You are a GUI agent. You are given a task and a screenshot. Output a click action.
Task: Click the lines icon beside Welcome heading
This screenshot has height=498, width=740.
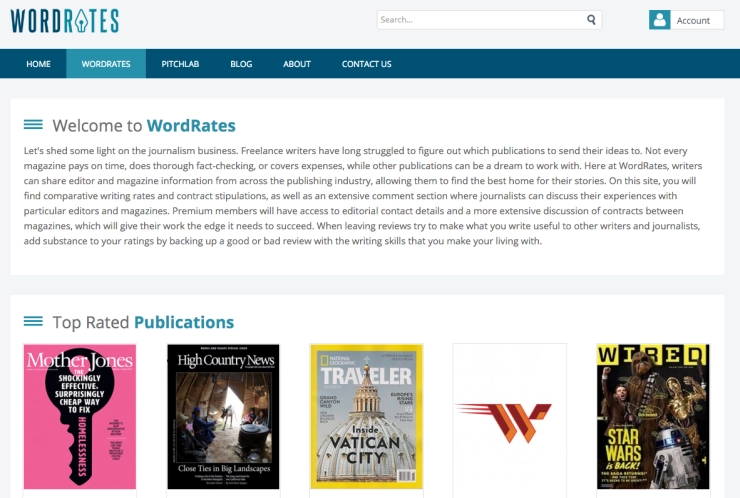click(x=33, y=125)
